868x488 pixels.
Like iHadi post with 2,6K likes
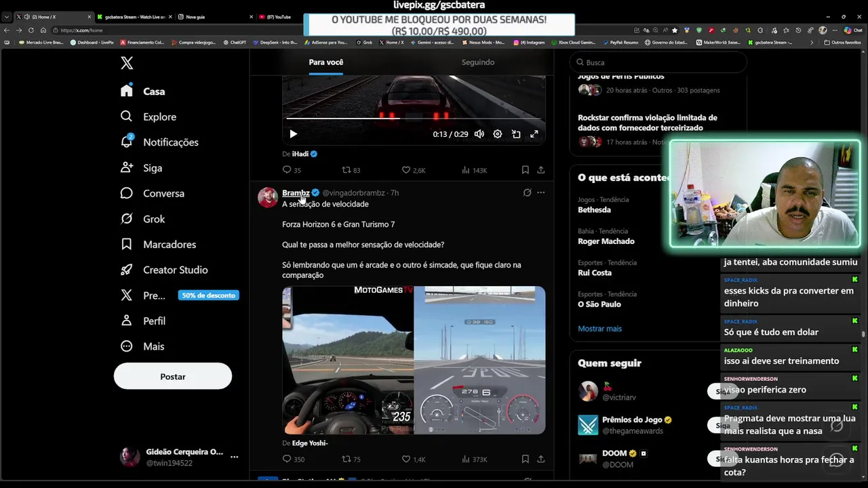[414, 170]
